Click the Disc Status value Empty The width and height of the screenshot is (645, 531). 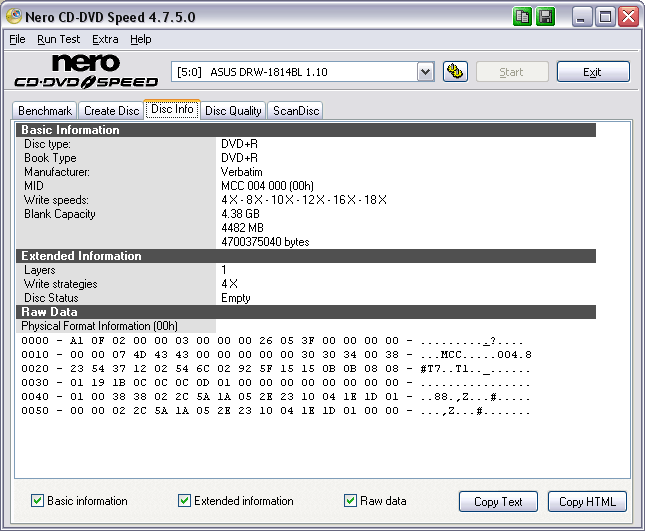tap(236, 298)
